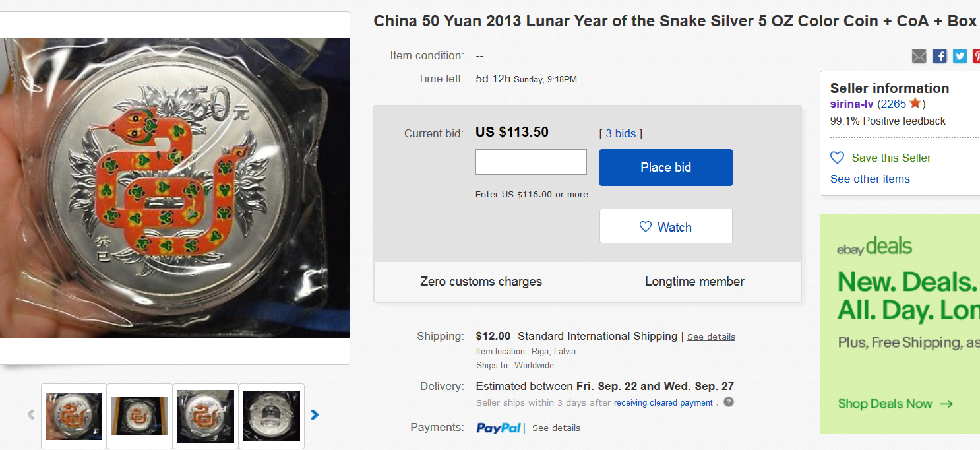
Task: Open the 3 bids history link
Action: coord(621,133)
